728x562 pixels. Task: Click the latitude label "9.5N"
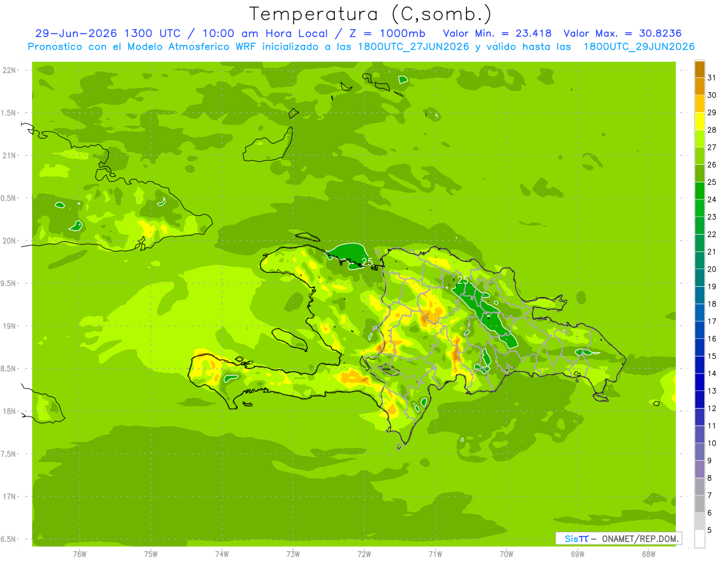point(8,284)
